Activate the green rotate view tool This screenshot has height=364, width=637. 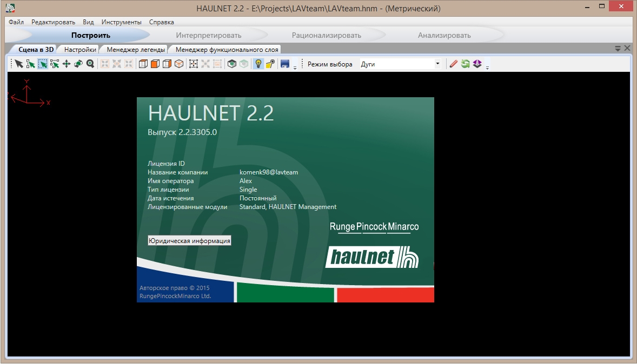click(x=78, y=64)
